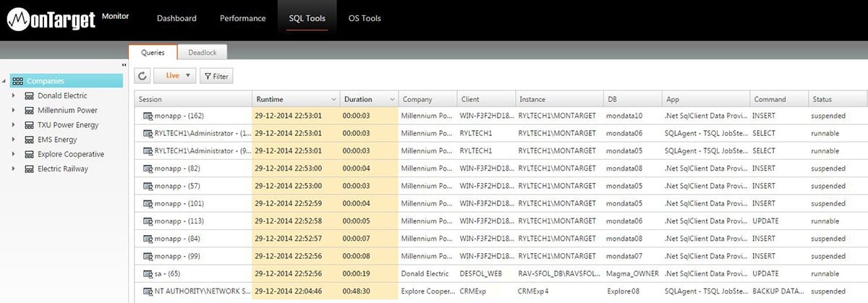Click session icon for monapp - (113)

[x=148, y=221]
